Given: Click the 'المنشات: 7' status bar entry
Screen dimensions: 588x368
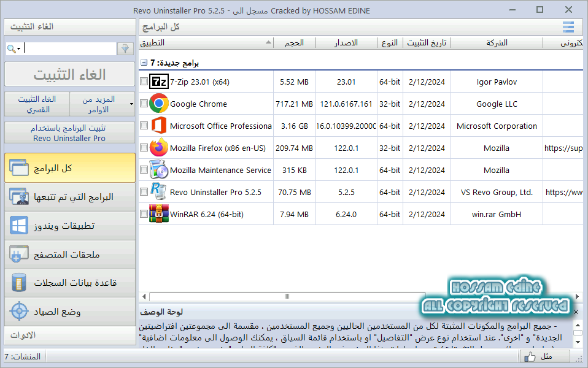Looking at the screenshot, I should (23, 356).
